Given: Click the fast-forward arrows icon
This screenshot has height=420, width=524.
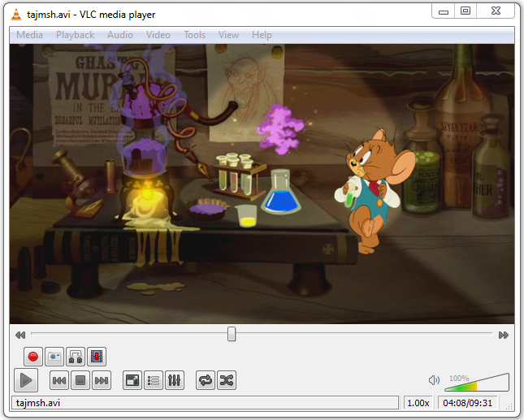Looking at the screenshot, I should pyautogui.click(x=503, y=335).
